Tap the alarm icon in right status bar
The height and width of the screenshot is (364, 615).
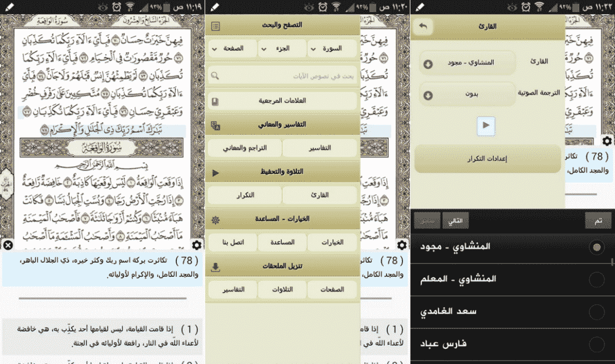coord(526,6)
